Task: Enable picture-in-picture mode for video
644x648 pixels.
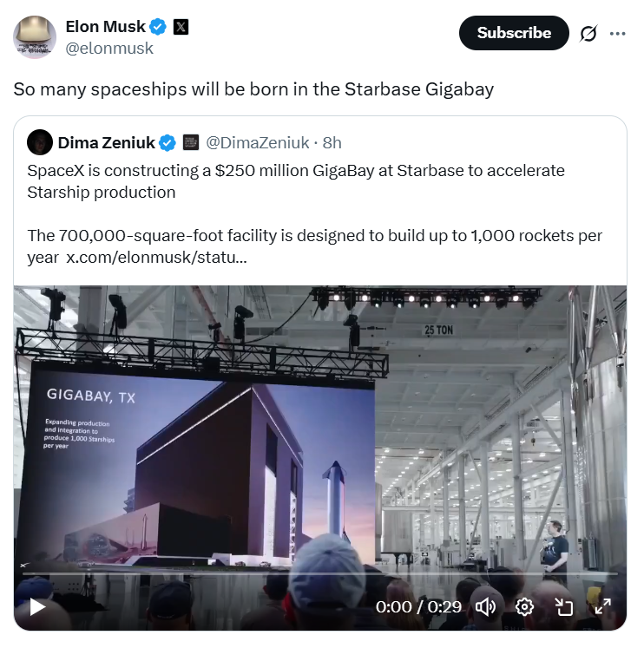Action: (x=563, y=606)
